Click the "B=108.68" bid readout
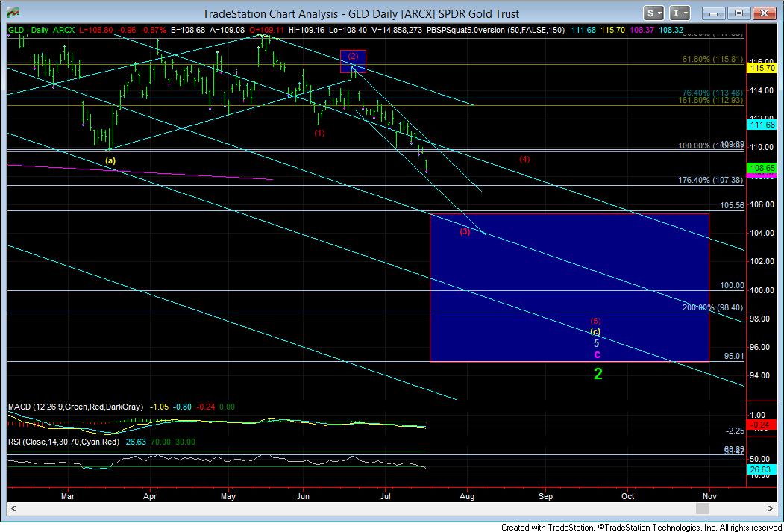 point(187,30)
